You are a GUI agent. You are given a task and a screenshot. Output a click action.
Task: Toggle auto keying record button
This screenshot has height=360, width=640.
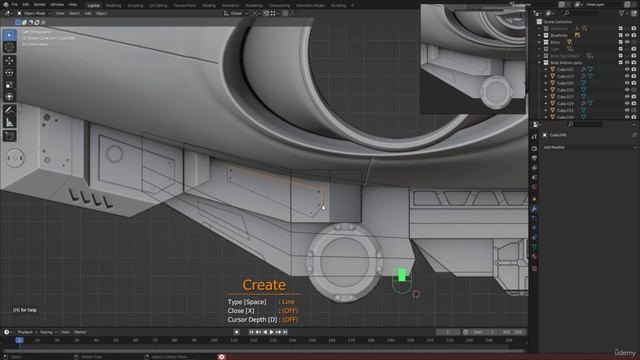pos(236,332)
